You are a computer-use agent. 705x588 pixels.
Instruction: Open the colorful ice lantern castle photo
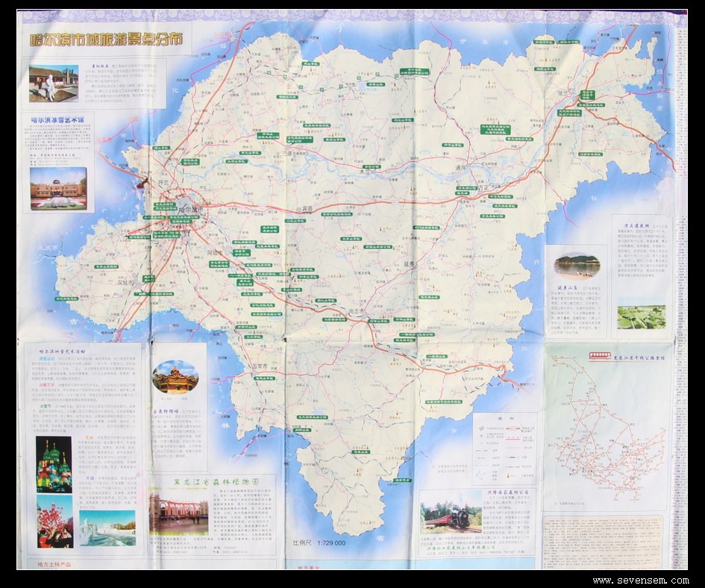(54, 464)
